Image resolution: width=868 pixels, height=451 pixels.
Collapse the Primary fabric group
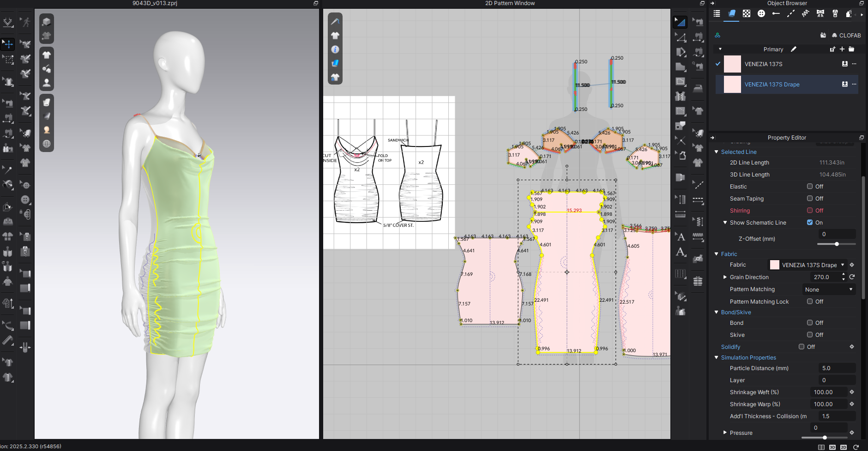(720, 49)
